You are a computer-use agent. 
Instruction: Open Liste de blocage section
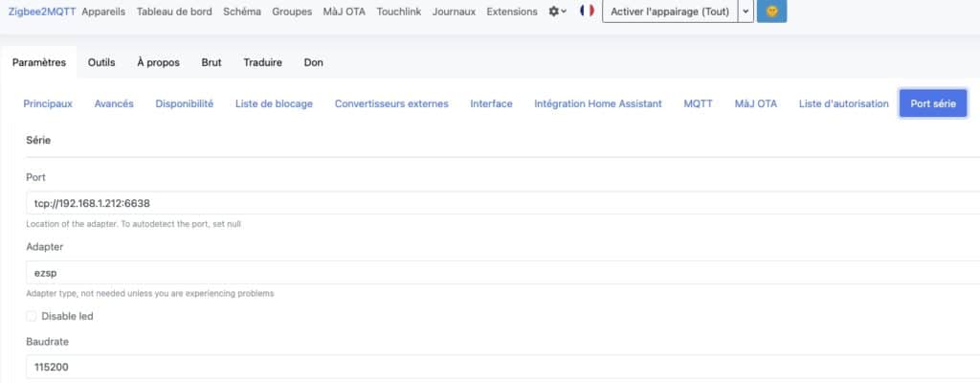pos(274,103)
